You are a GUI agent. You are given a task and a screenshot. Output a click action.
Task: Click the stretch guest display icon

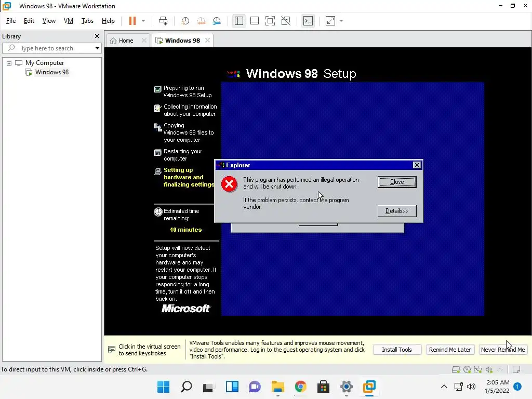coord(330,21)
